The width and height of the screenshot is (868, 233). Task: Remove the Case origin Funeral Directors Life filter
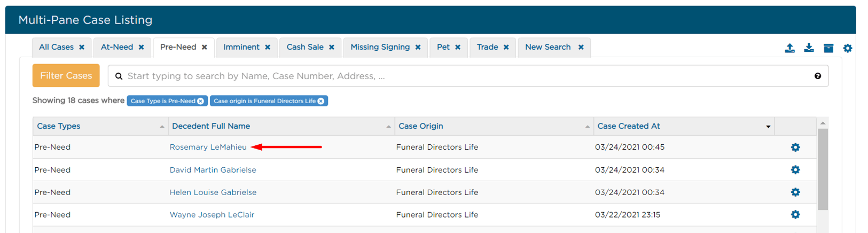click(x=321, y=101)
